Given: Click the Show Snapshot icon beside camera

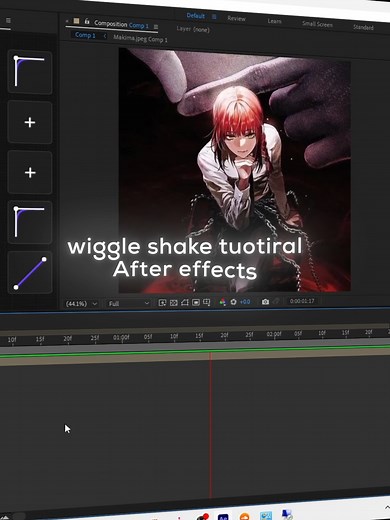Looking at the screenshot, I should pyautogui.click(x=276, y=301).
